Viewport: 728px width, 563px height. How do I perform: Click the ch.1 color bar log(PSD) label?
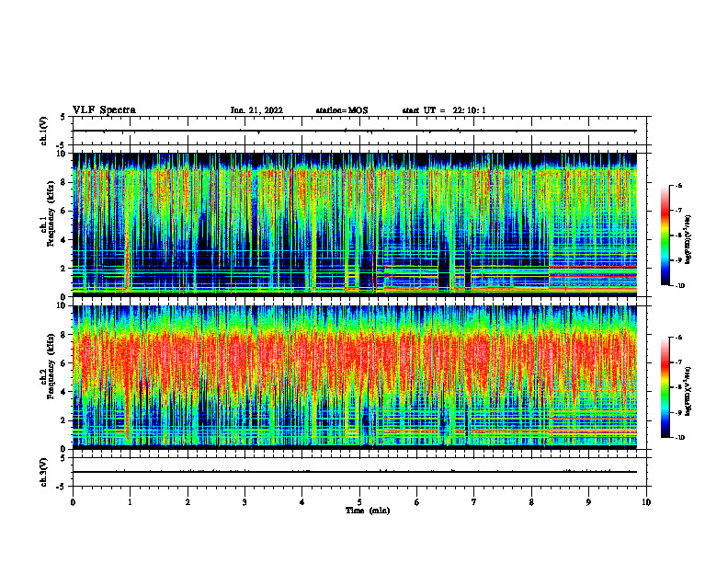tap(688, 240)
